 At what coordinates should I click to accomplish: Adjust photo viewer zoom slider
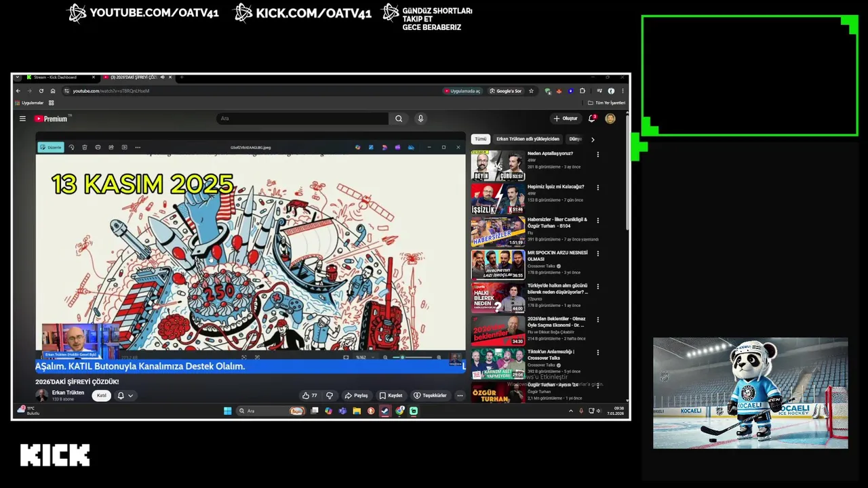pos(412,357)
